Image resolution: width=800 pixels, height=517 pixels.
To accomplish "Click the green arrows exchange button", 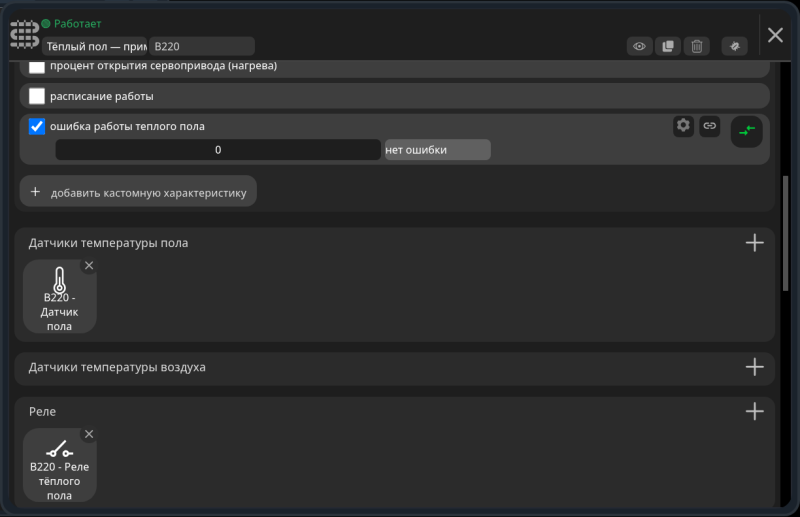I will pyautogui.click(x=746, y=132).
